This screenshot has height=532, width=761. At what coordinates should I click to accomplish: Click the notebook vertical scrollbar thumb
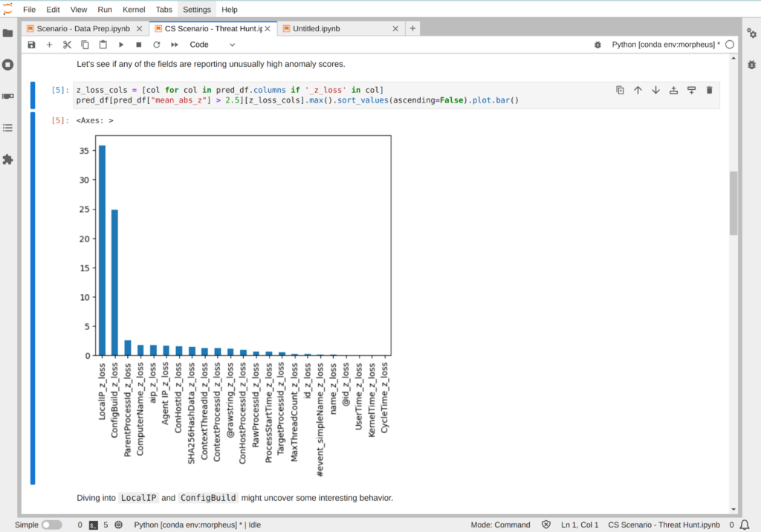(734, 202)
